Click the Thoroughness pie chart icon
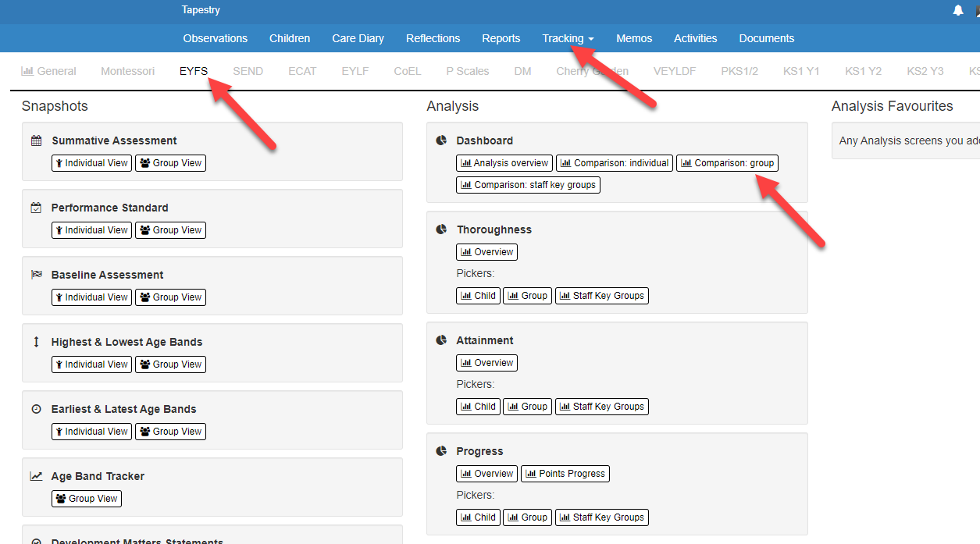The width and height of the screenshot is (980, 544). (x=441, y=229)
